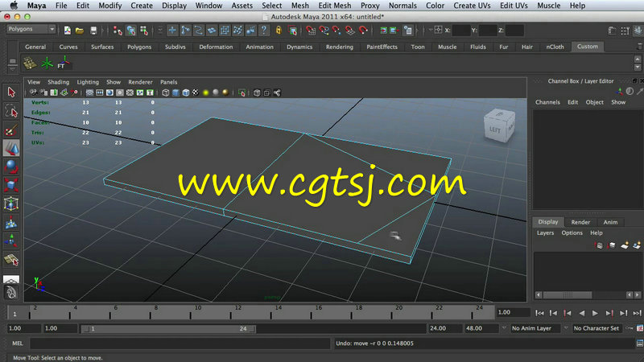Image resolution: width=644 pixels, height=362 pixels.
Task: Go to the start of playback range
Action: (x=539, y=313)
